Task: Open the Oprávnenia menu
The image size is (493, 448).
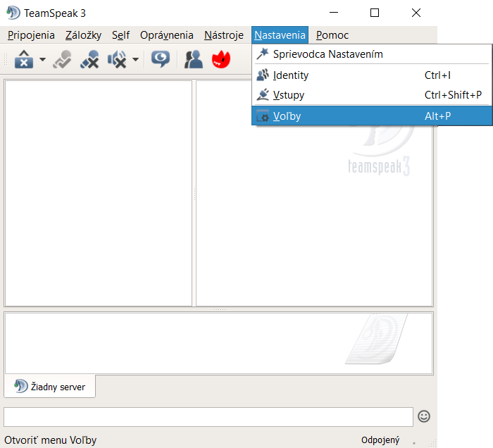Action: point(167,35)
